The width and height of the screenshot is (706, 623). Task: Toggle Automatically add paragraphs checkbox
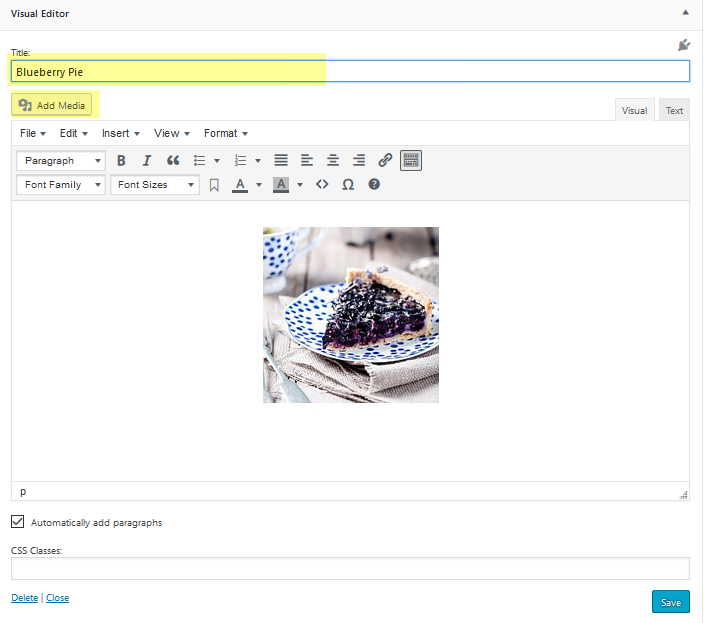tap(18, 522)
